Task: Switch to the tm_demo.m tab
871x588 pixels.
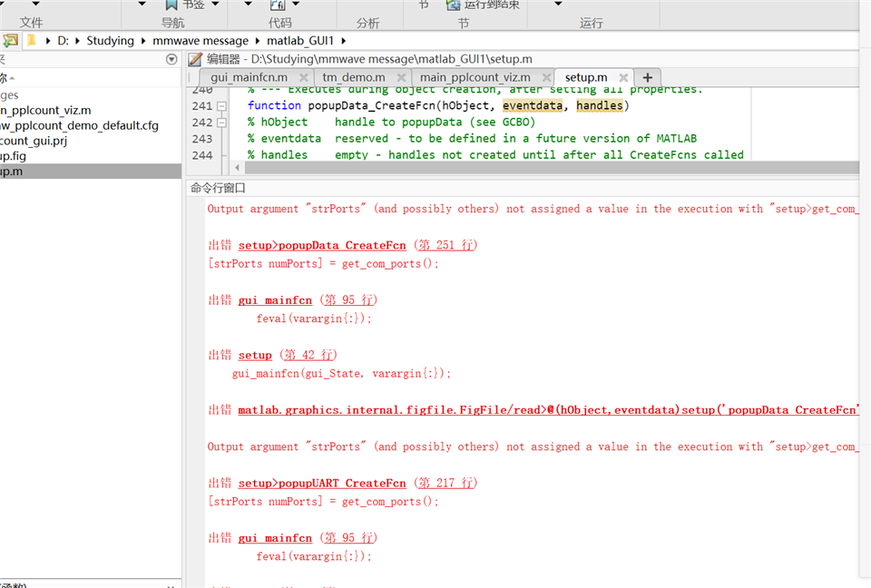Action: pos(353,77)
